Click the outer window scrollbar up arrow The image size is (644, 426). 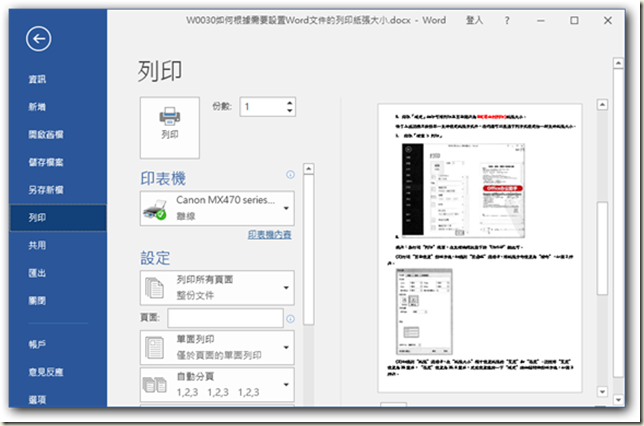point(619,63)
